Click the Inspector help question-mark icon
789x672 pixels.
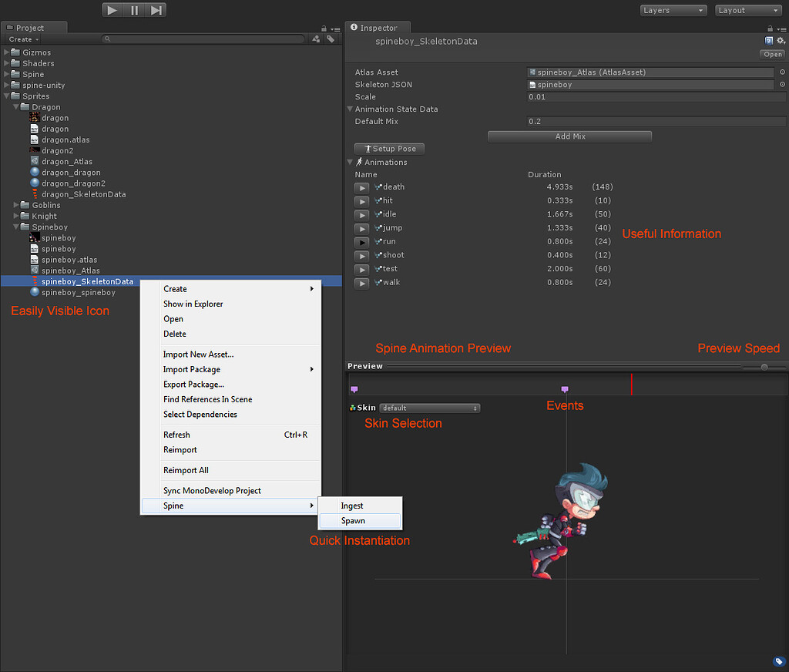[770, 40]
